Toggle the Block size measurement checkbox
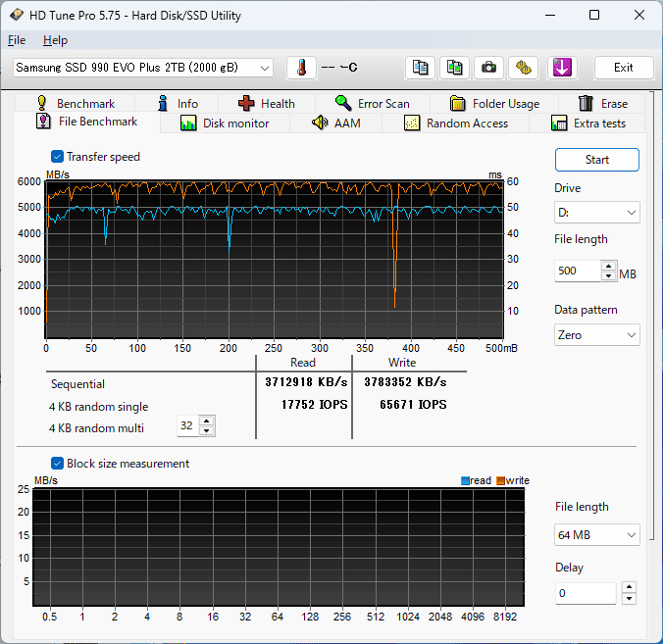 [58, 464]
